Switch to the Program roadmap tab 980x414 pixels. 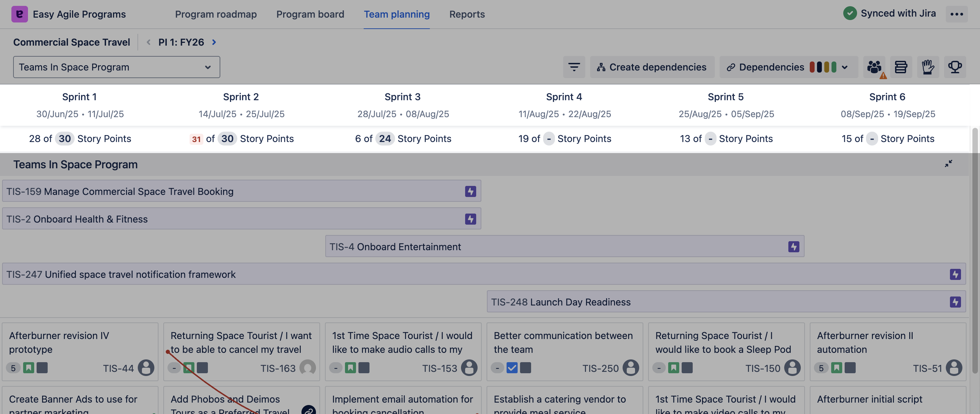pyautogui.click(x=216, y=14)
